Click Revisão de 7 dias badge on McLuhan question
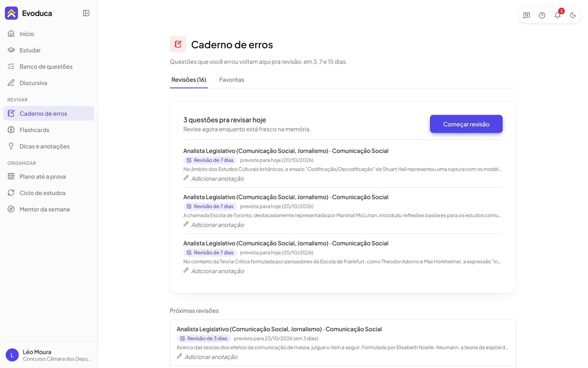This screenshot has width=588, height=368. tap(210, 206)
